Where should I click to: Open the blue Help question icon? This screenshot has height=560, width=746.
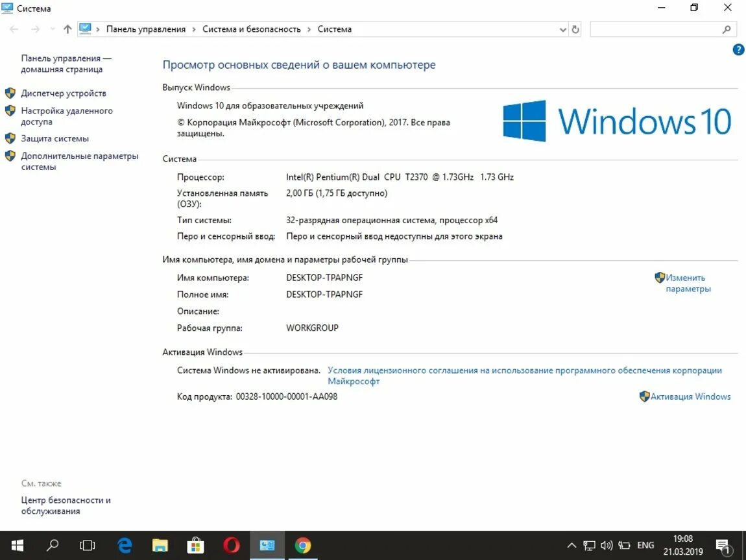pos(738,49)
